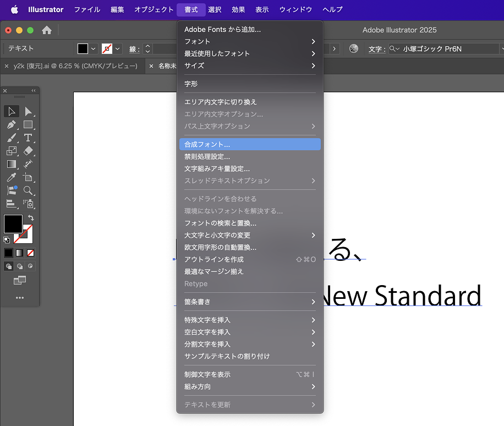Click Adobe Fonts から追加...

click(250, 30)
